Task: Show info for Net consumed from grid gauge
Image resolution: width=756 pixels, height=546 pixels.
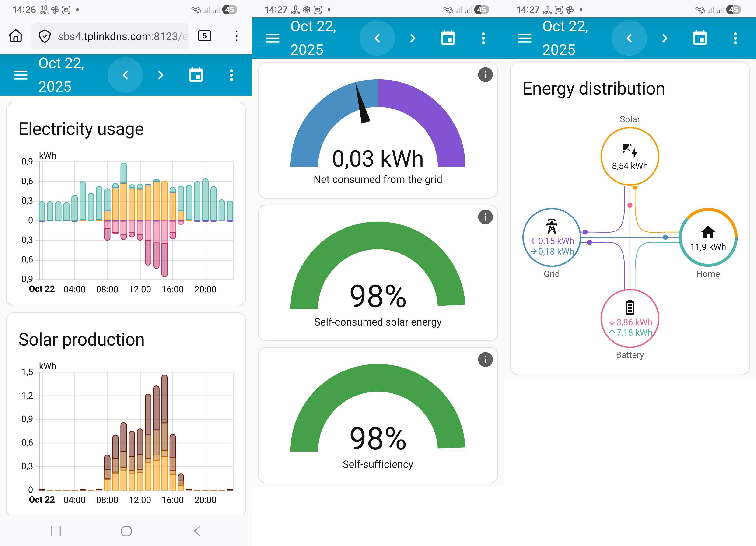Action: pos(485,75)
